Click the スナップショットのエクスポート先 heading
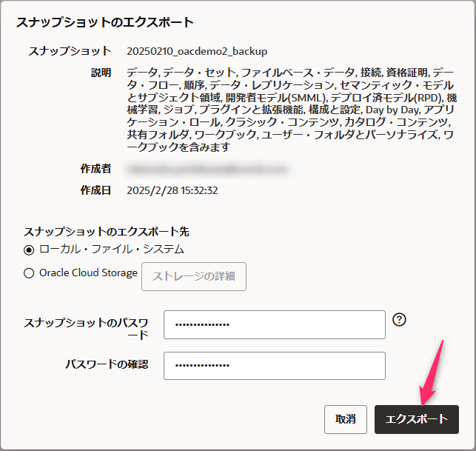Image resolution: width=476 pixels, height=451 pixels. tap(107, 232)
